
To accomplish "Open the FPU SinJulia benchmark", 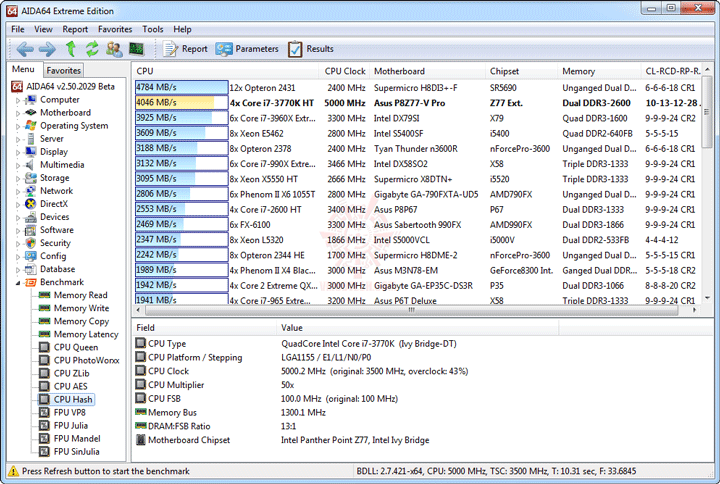I will 76,451.
